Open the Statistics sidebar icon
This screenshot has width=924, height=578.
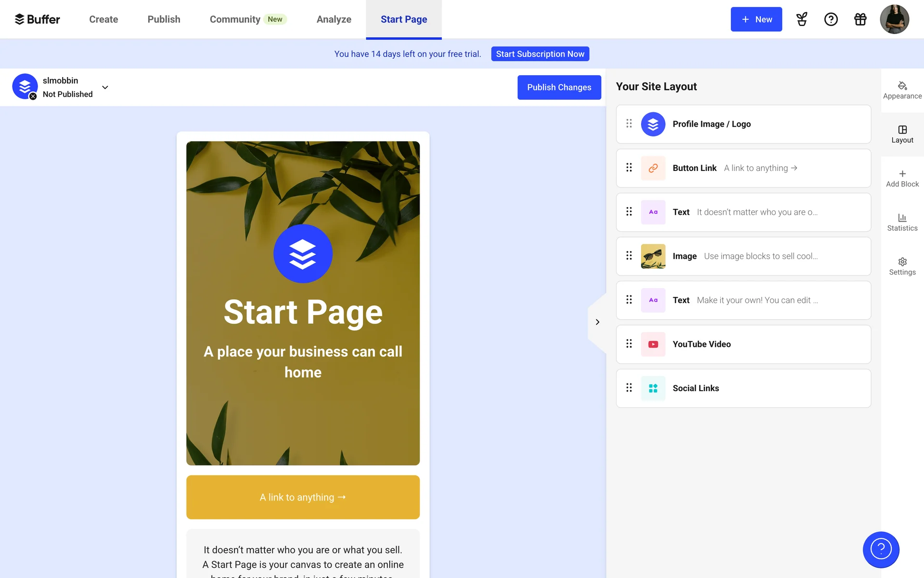[902, 222]
